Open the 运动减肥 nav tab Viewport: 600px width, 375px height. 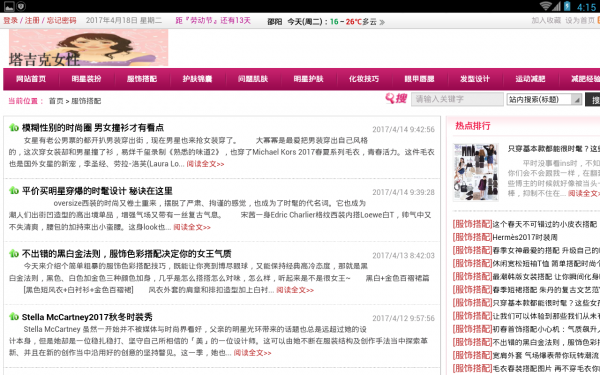click(x=530, y=79)
